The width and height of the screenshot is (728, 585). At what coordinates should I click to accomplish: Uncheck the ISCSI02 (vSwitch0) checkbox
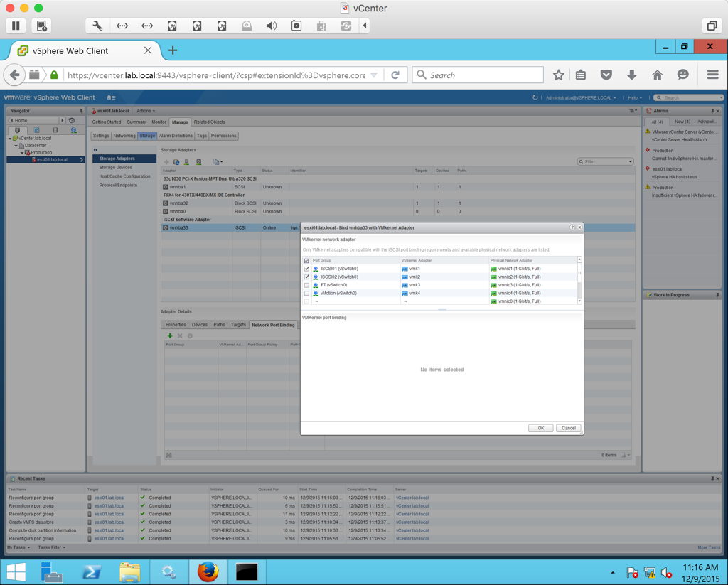click(x=307, y=277)
